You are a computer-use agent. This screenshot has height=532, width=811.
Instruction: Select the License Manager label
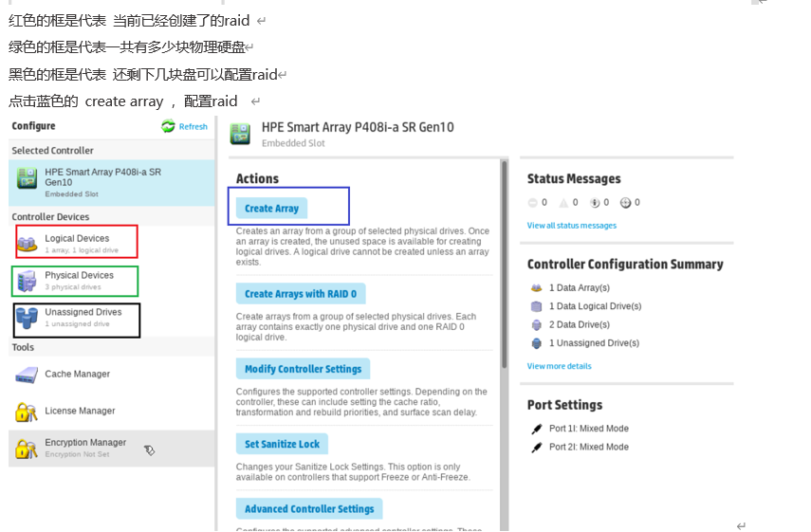81,411
